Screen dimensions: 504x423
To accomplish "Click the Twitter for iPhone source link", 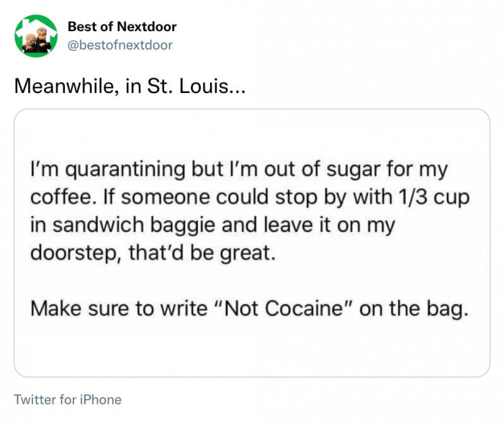I will 68,399.
